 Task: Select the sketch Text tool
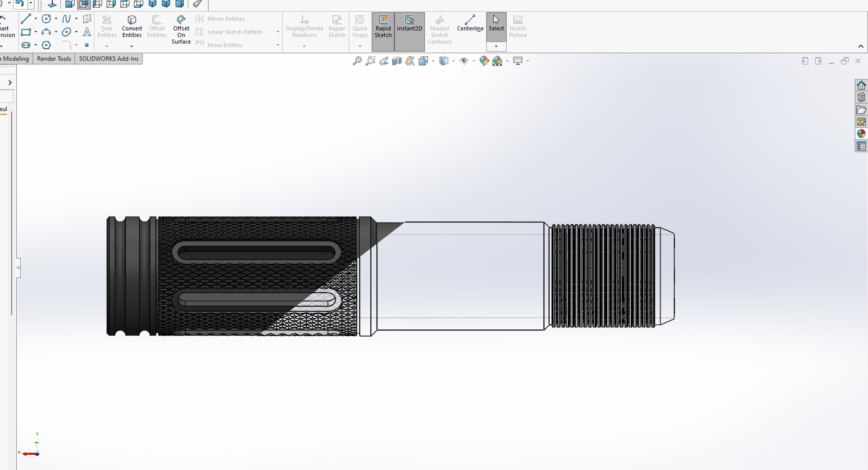pyautogui.click(x=87, y=32)
